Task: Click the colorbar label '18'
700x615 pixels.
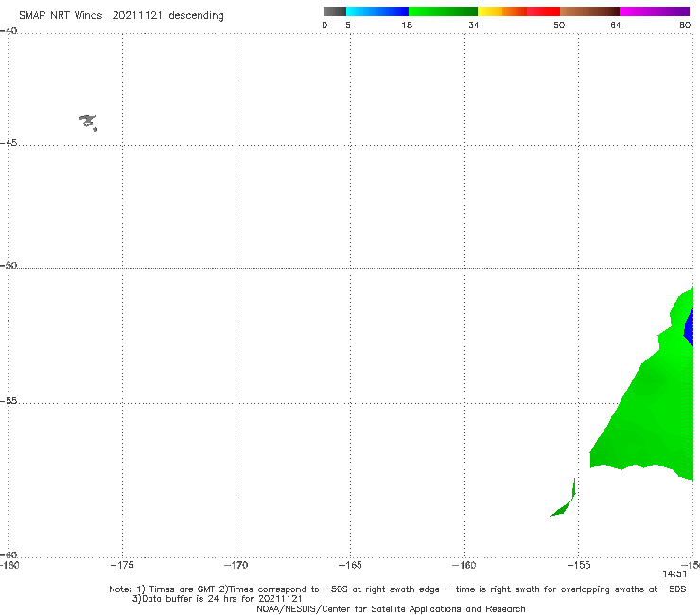Action: [x=407, y=25]
